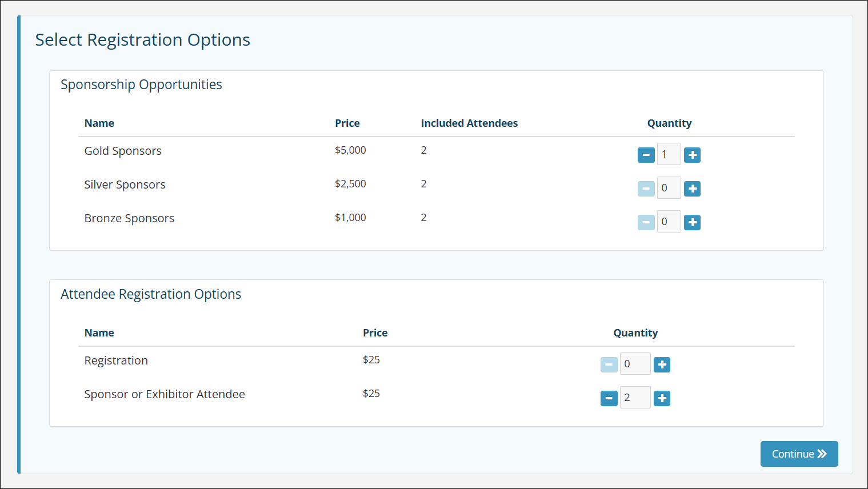
Task: Click the minus icon in Registration row
Action: pos(609,364)
